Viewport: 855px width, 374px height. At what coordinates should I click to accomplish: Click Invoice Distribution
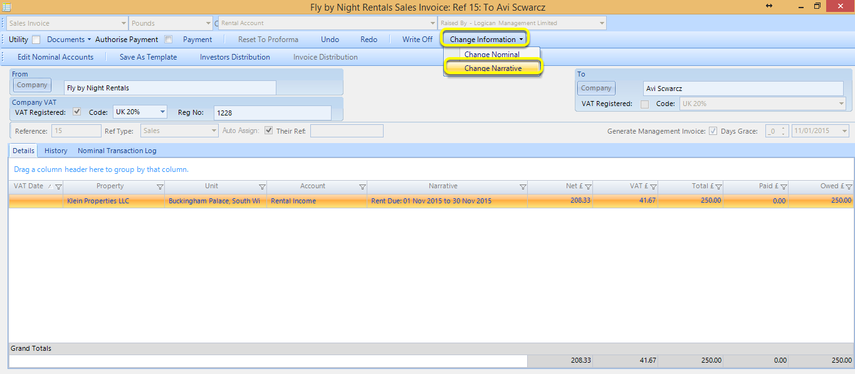pos(326,57)
